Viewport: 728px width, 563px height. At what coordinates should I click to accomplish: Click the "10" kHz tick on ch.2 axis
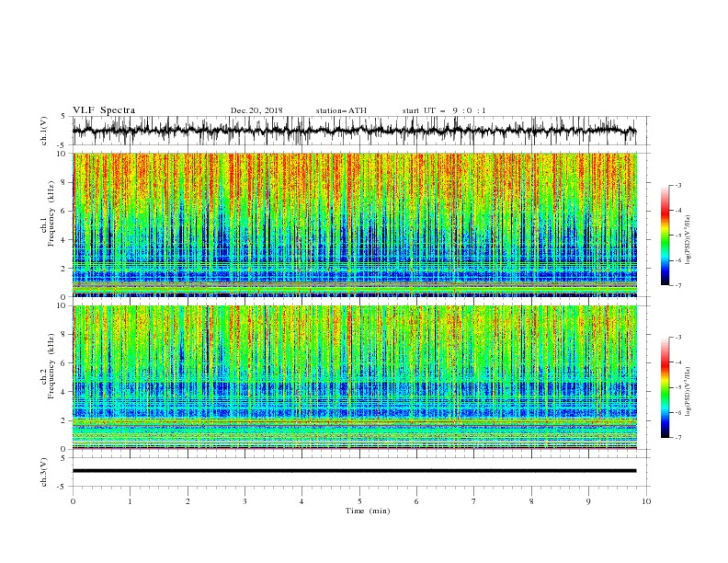(63, 305)
